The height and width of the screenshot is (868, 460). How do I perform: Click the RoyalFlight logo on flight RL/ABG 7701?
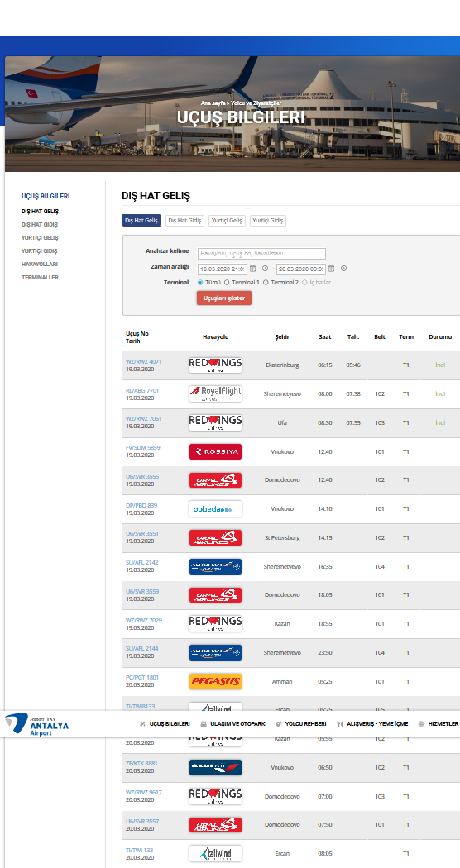coord(215,393)
